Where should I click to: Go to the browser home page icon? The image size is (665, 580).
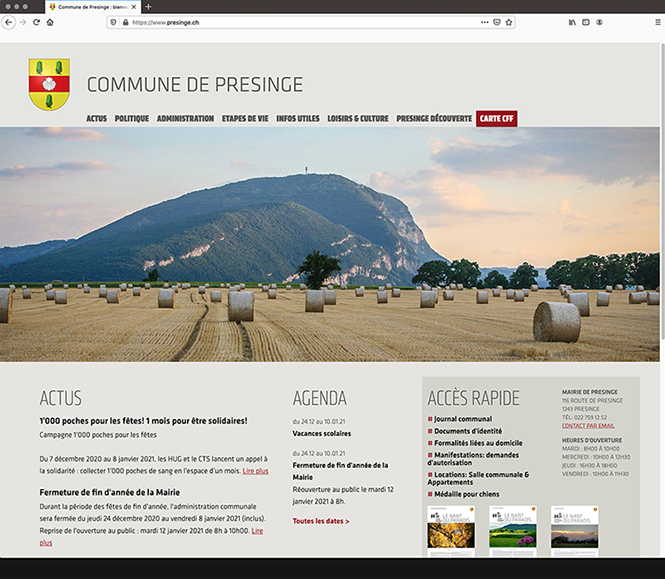tap(50, 21)
